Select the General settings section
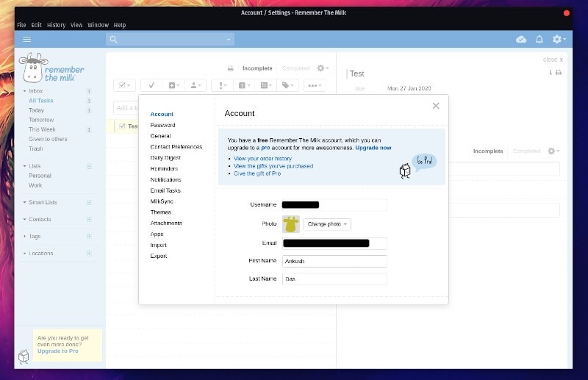The image size is (588, 380). click(x=160, y=136)
